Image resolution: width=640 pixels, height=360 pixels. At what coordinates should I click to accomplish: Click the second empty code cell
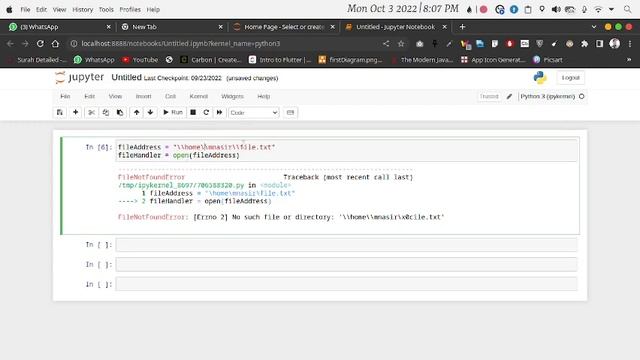(x=347, y=264)
